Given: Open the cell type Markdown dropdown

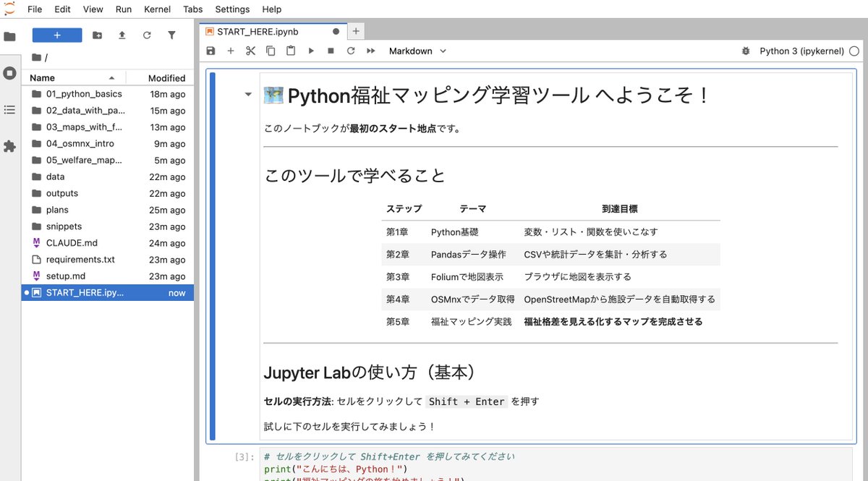Looking at the screenshot, I should pos(417,51).
